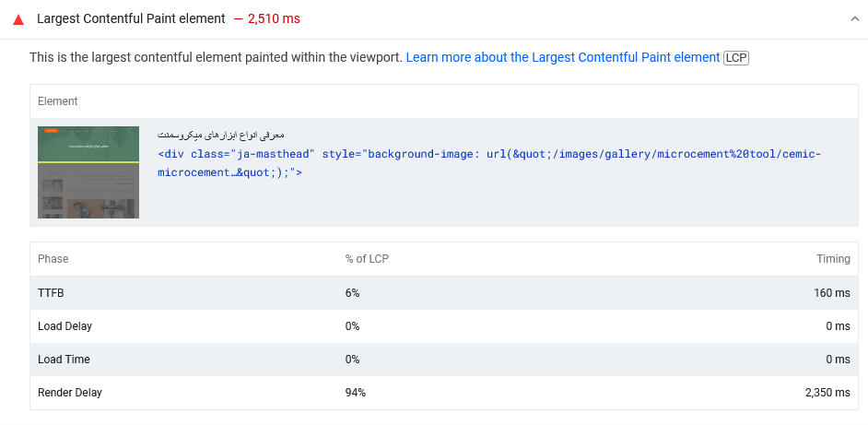The width and height of the screenshot is (868, 425).
Task: Select the Load Time row
Action: [x=64, y=360]
